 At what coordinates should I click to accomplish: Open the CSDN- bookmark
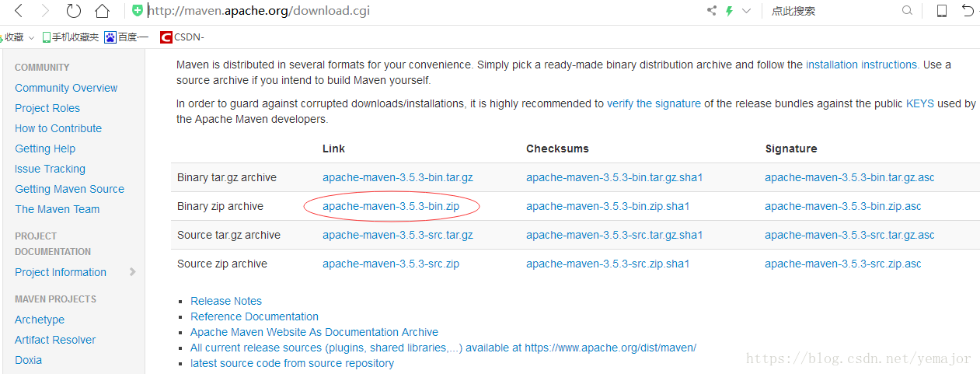(182, 37)
